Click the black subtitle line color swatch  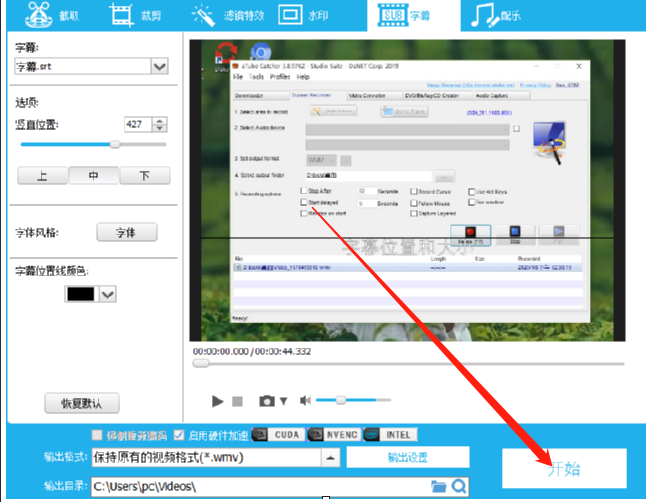coord(81,294)
